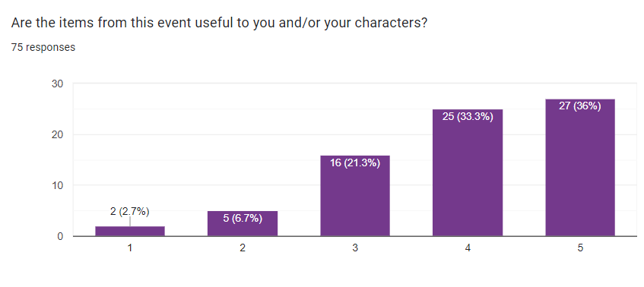The width and height of the screenshot is (644, 287).
Task: Click the y-axis label 10
Action: (x=57, y=185)
